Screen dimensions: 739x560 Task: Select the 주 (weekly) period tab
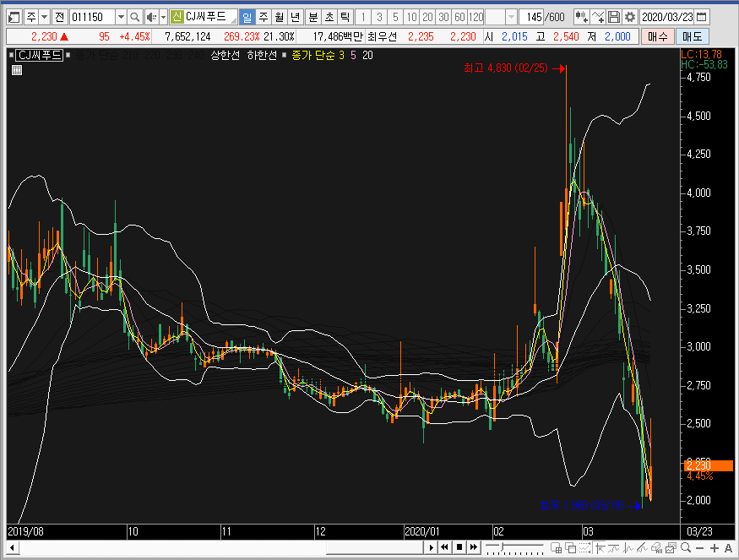264,18
